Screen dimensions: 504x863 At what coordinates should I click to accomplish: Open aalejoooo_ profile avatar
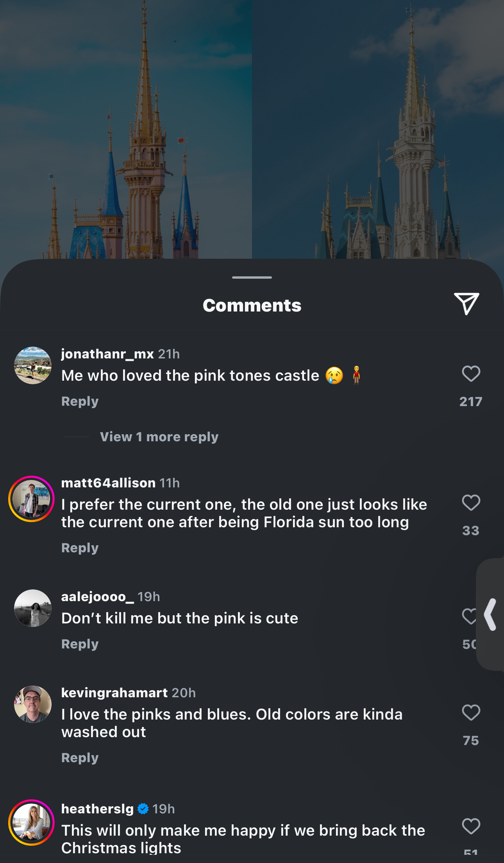[33, 608]
